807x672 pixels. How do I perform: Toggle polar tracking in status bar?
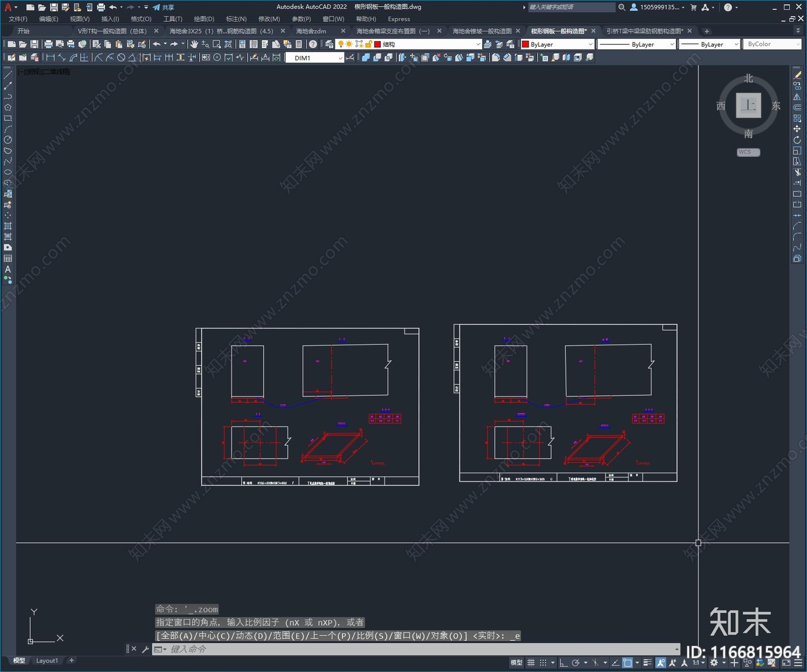click(x=575, y=662)
